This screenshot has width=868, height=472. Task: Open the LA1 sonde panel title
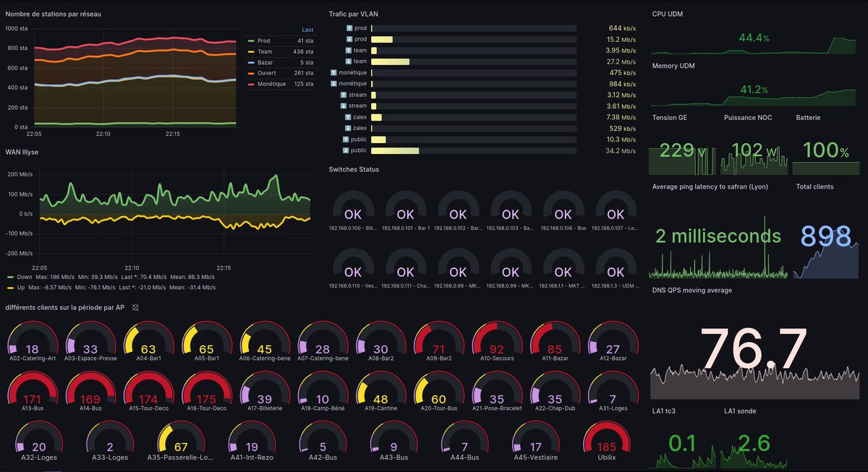point(741,411)
